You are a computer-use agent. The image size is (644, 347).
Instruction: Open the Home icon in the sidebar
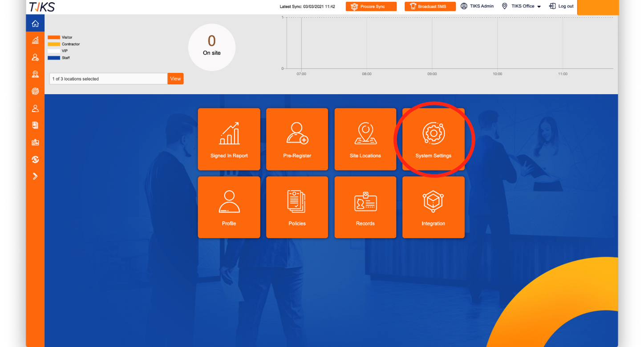(x=35, y=23)
